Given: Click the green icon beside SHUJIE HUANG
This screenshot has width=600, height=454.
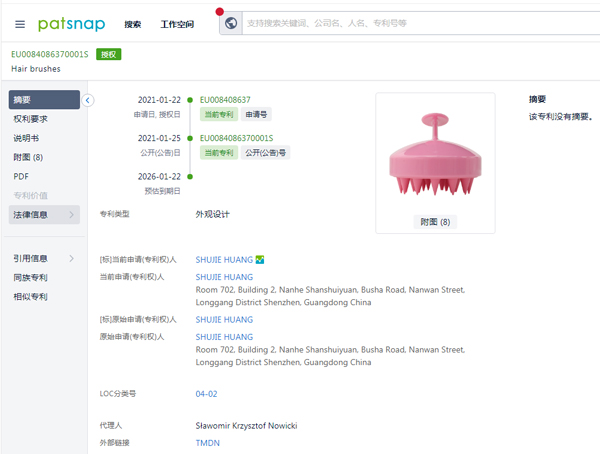Looking at the screenshot, I should [x=260, y=260].
